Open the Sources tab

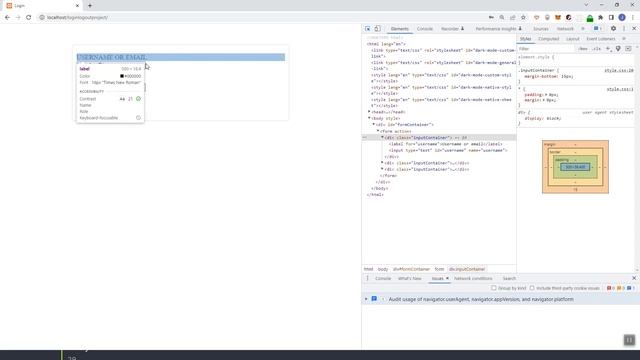coord(541,29)
